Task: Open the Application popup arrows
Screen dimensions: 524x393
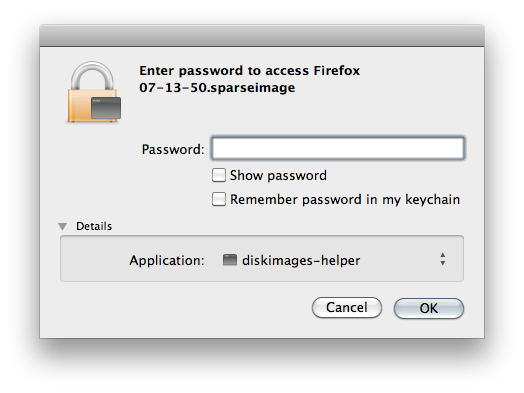Action: (442, 259)
